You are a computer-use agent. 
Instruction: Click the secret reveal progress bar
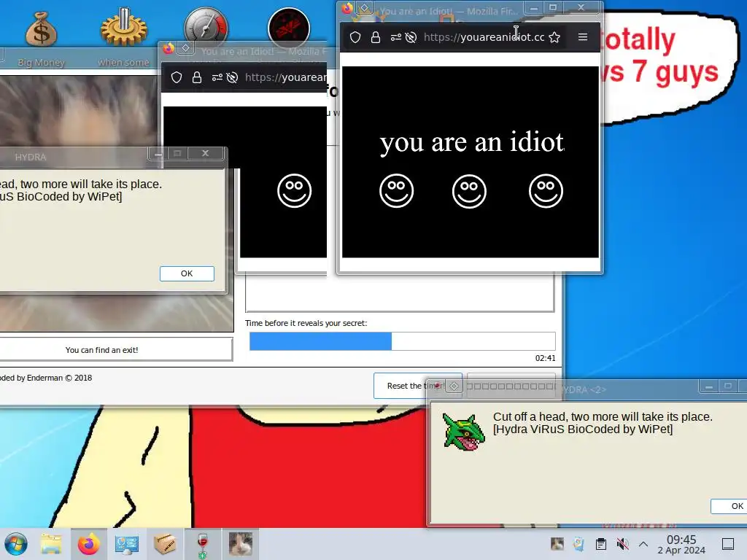point(403,341)
